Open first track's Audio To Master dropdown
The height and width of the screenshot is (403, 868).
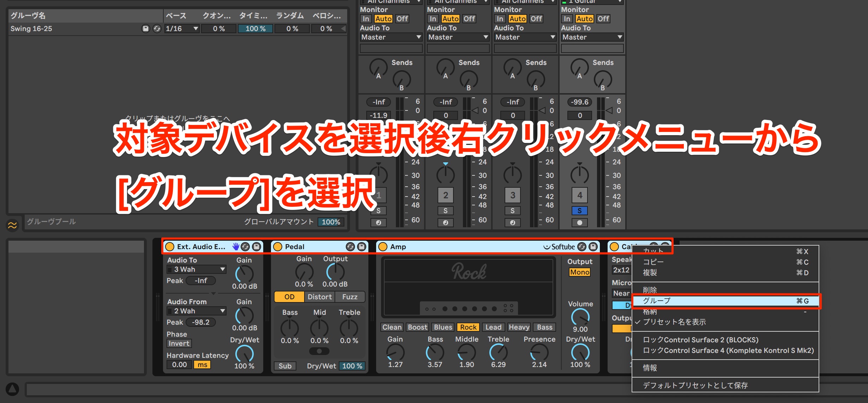pyautogui.click(x=391, y=37)
